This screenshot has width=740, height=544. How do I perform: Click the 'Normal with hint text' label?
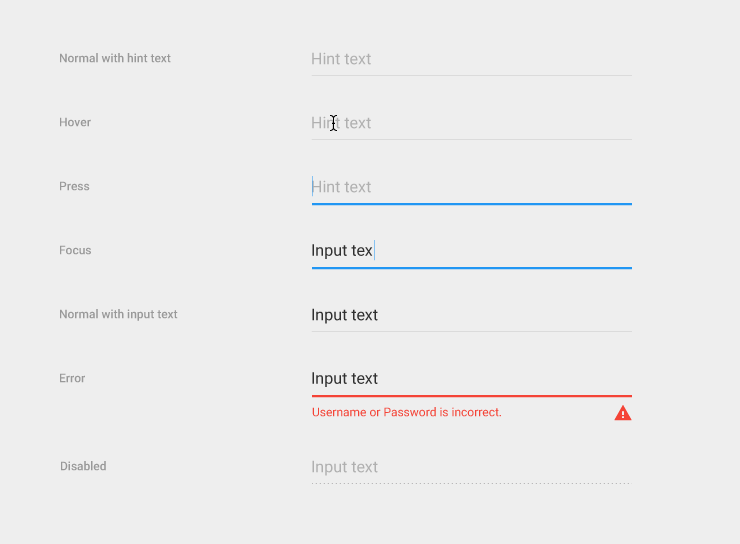[115, 58]
